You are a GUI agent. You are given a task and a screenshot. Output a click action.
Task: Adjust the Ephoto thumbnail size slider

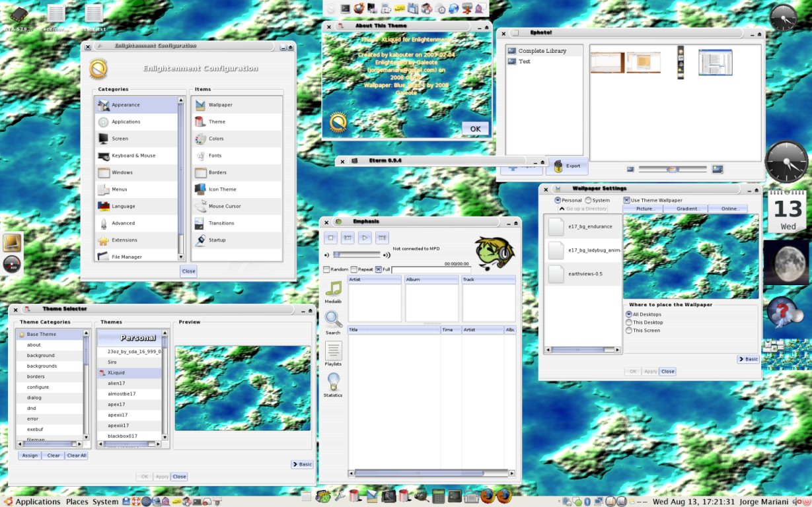673,170
